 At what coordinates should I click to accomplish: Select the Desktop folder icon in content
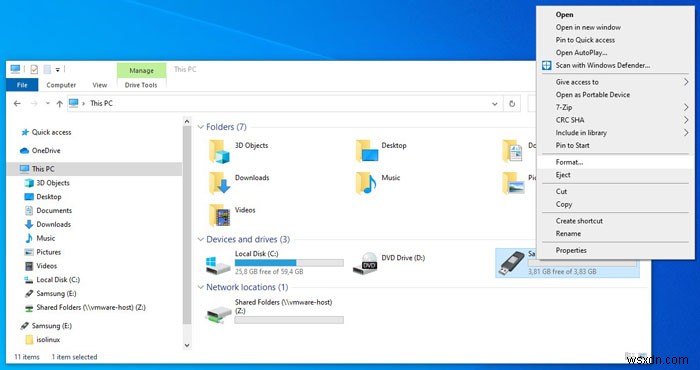367,151
